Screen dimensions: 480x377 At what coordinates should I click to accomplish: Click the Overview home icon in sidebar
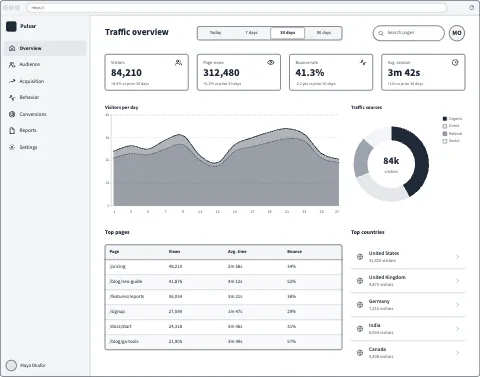(x=12, y=48)
